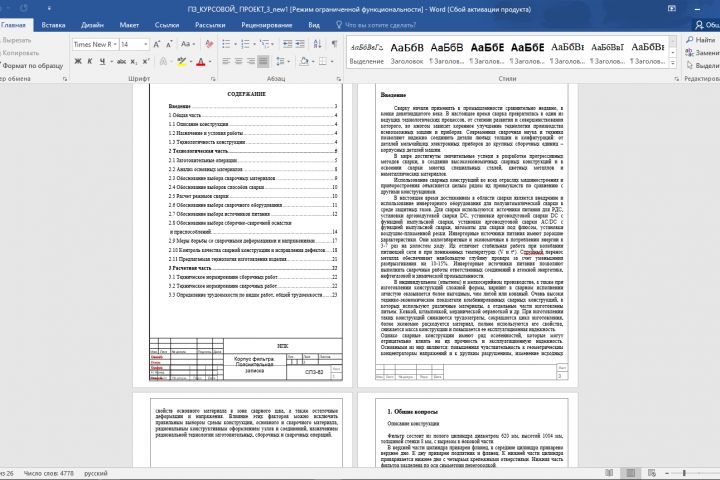Apply red font color
720x480 pixels.
point(201,61)
